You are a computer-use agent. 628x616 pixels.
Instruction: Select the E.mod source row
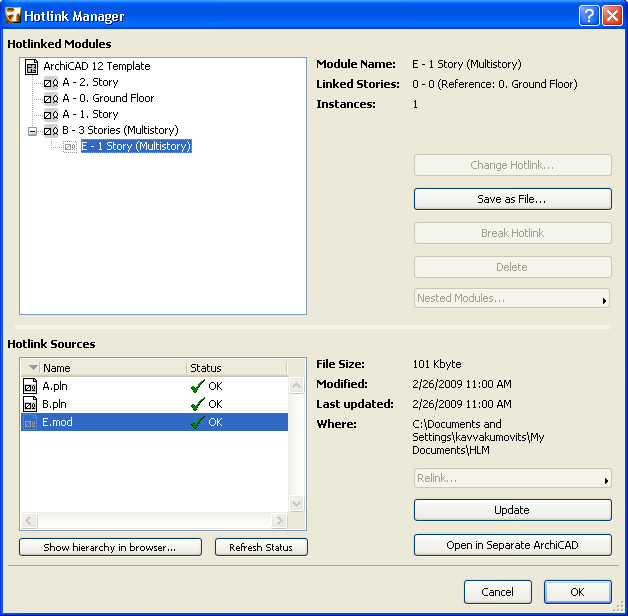click(154, 422)
